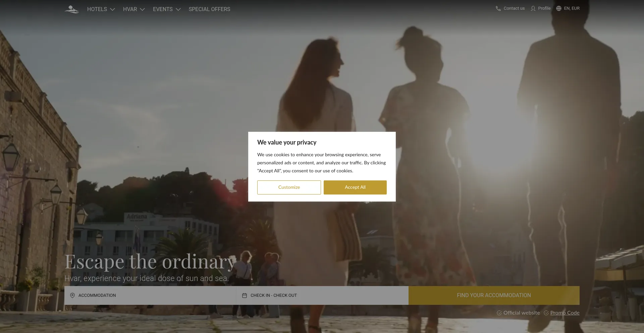The width and height of the screenshot is (644, 333).
Task: Open the EN, EUR language and currency selector
Action: 572,8
